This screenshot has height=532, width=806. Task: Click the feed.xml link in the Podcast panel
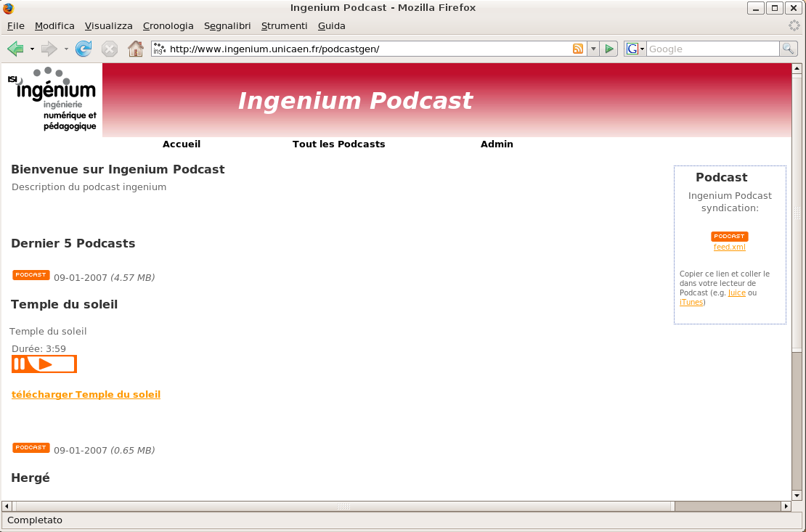pyautogui.click(x=729, y=247)
